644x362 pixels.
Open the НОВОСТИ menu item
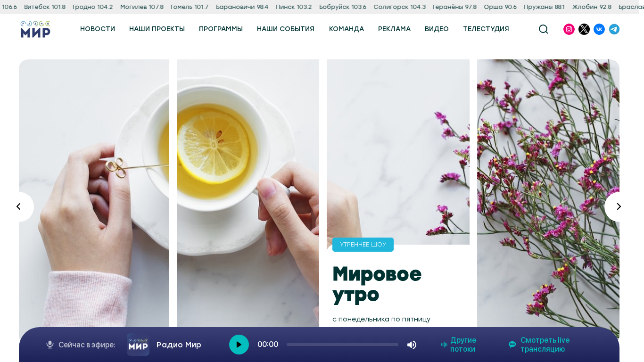pos(98,29)
